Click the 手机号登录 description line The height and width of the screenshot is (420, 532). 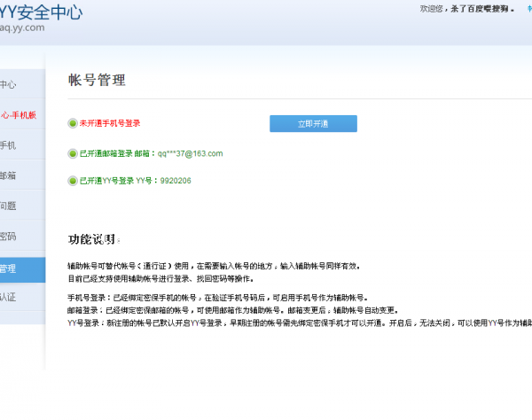click(217, 298)
